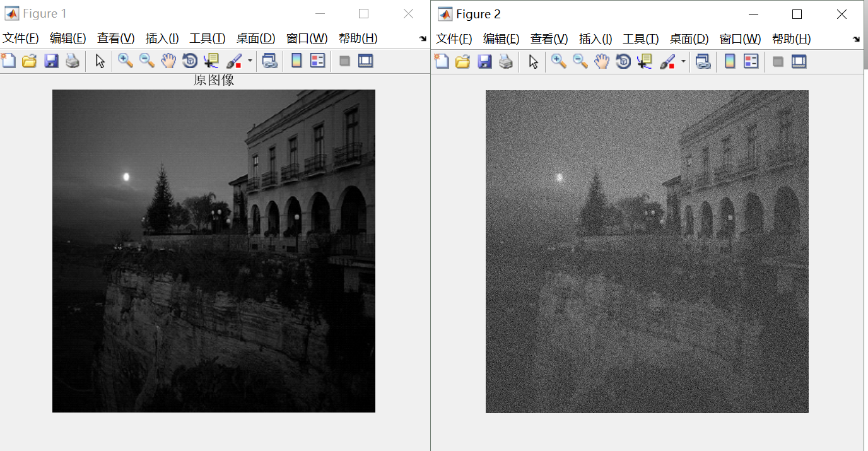Close the Figure 1 window
This screenshot has height=451, width=868.
point(408,13)
